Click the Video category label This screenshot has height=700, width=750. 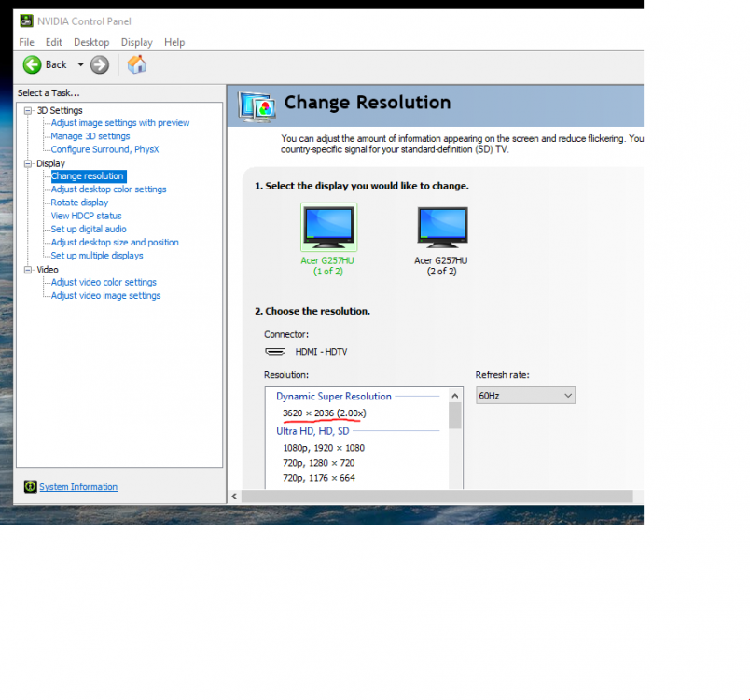48,270
